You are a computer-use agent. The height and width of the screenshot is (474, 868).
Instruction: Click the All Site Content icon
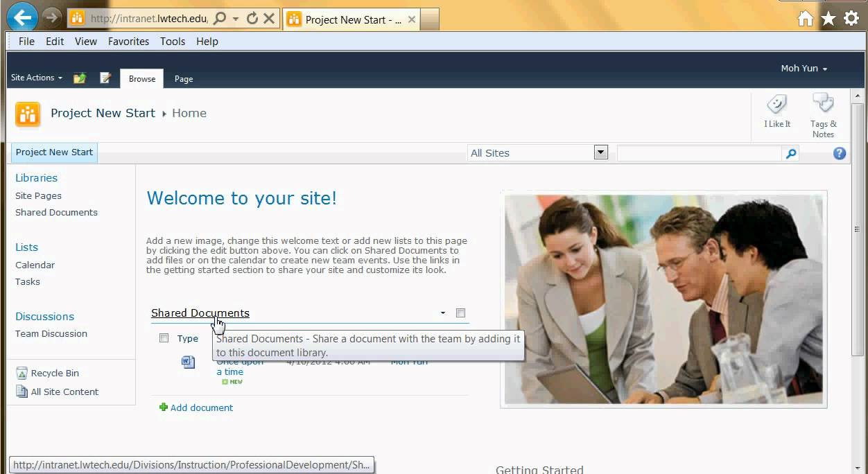pyautogui.click(x=21, y=392)
